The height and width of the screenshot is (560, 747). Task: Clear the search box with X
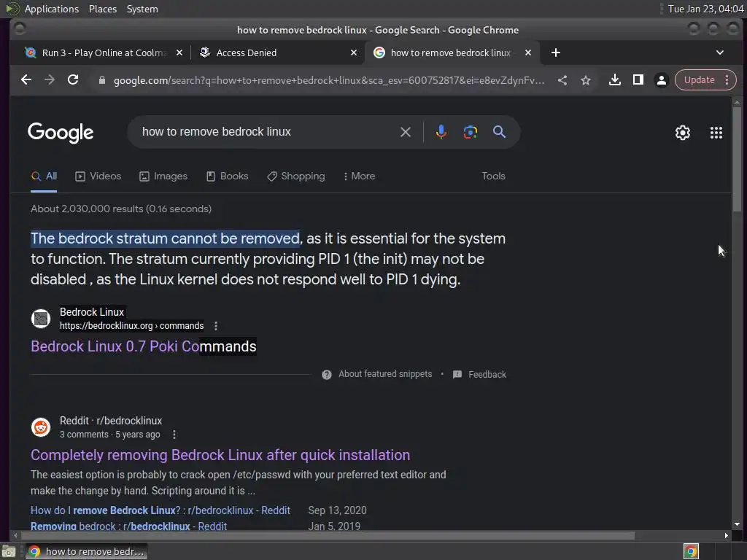click(x=406, y=132)
